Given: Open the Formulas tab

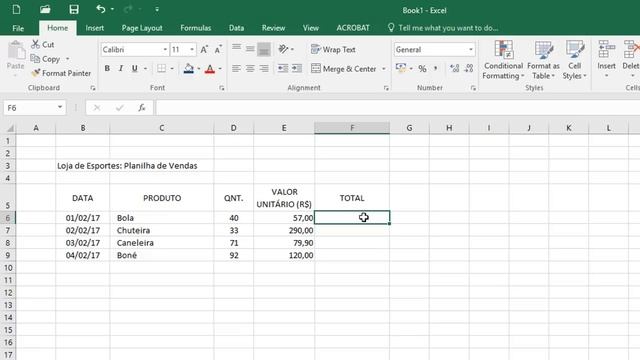Looking at the screenshot, I should tap(196, 28).
